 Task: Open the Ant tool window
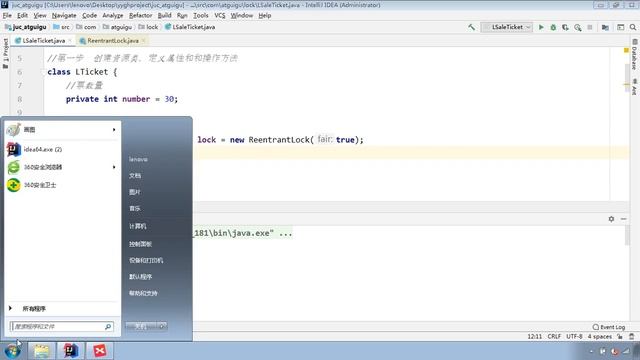(634, 87)
